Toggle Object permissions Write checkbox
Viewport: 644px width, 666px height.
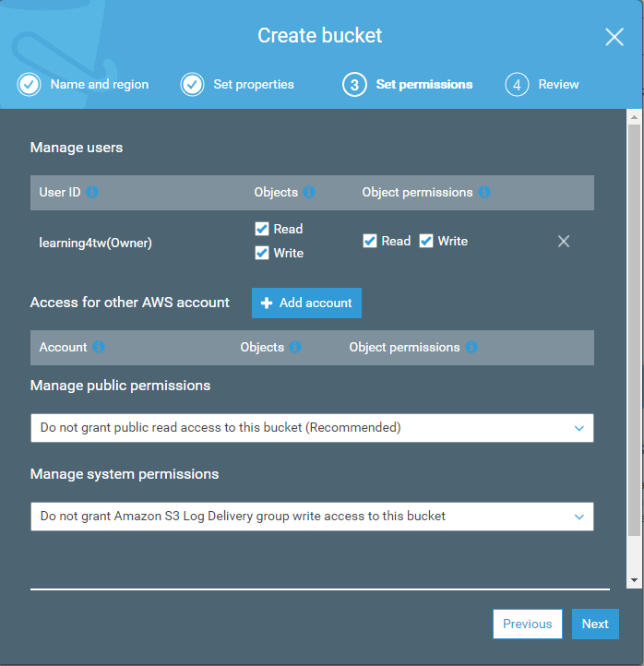(426, 241)
